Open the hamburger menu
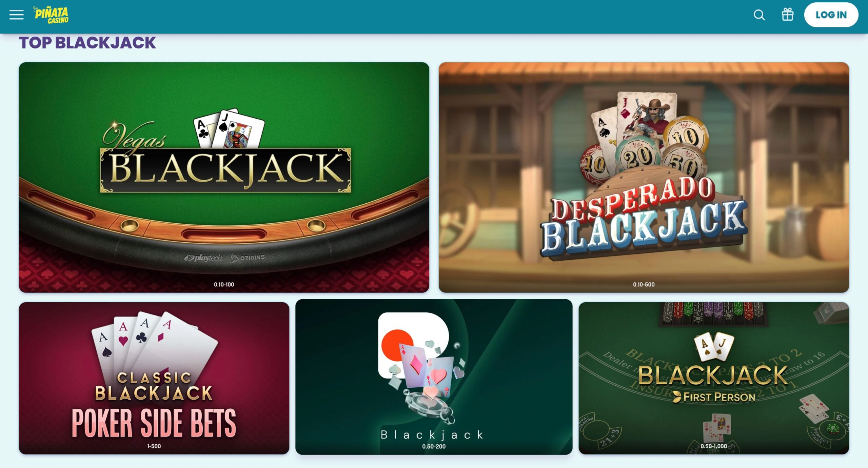 [16, 15]
